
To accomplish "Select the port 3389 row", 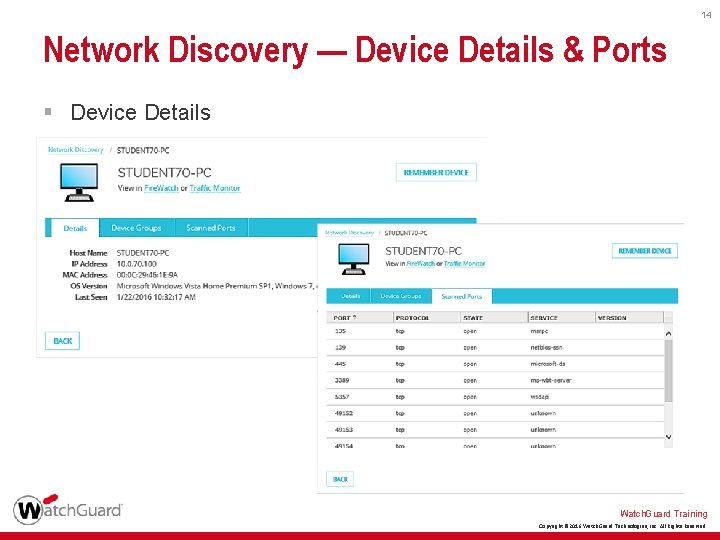I will 495,380.
